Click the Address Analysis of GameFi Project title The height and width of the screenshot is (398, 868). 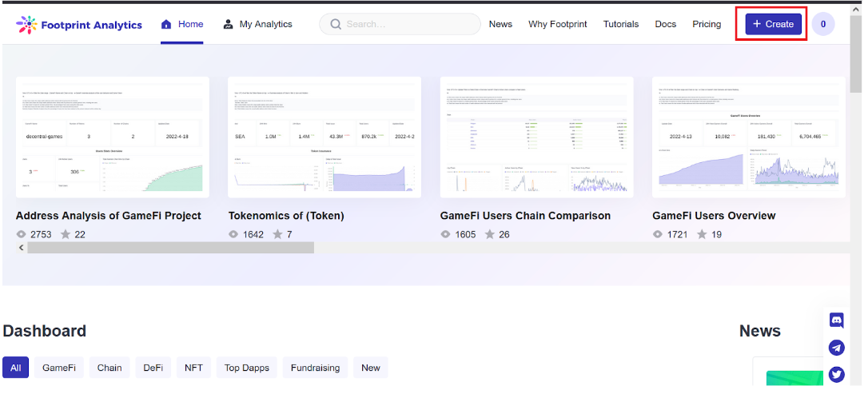click(x=109, y=216)
